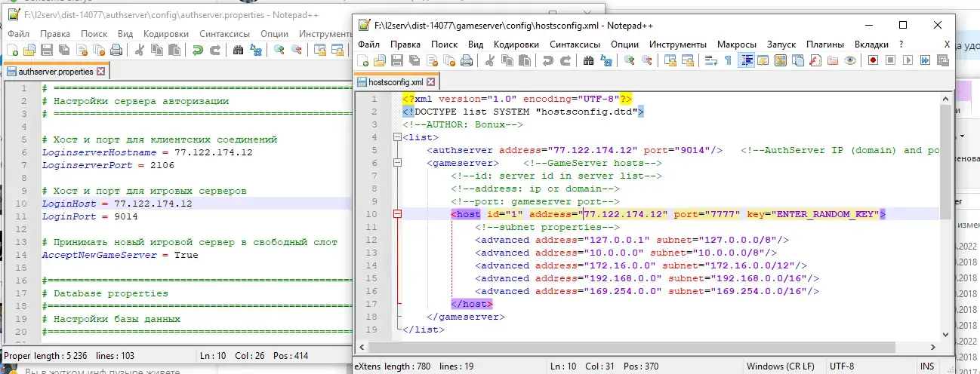
Task: Click Find binoculars icon in authserver.properties window
Action: (x=238, y=51)
